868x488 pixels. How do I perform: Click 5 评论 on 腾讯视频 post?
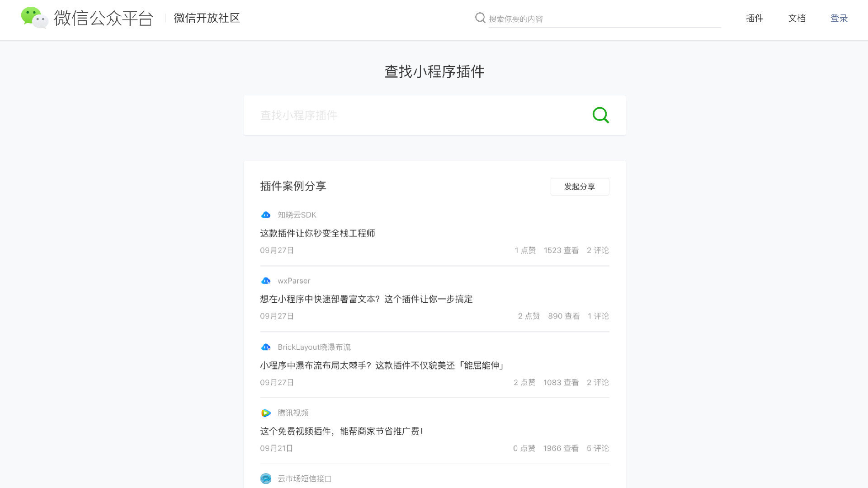[x=598, y=449]
